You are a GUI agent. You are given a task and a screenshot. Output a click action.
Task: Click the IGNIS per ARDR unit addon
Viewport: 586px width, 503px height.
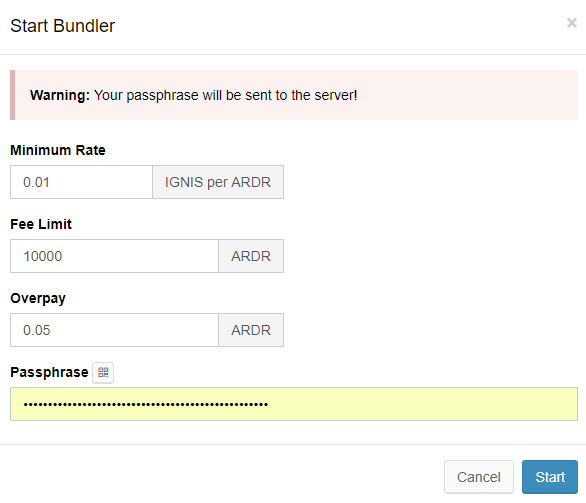(218, 182)
